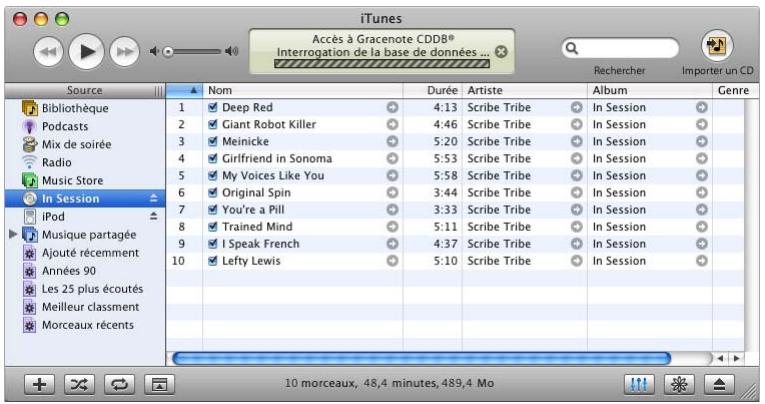
Task: Click the volume slider knob
Action: pyautogui.click(x=168, y=52)
